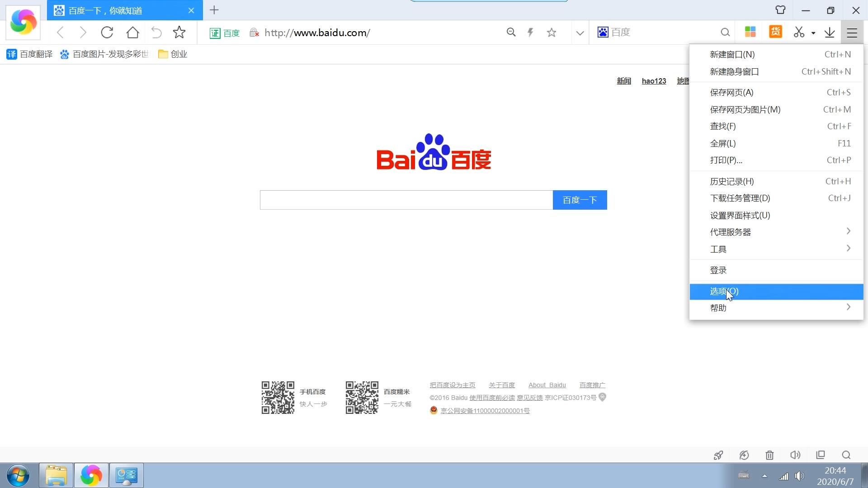Mute sound via the speaker icon in status bar

(795, 455)
